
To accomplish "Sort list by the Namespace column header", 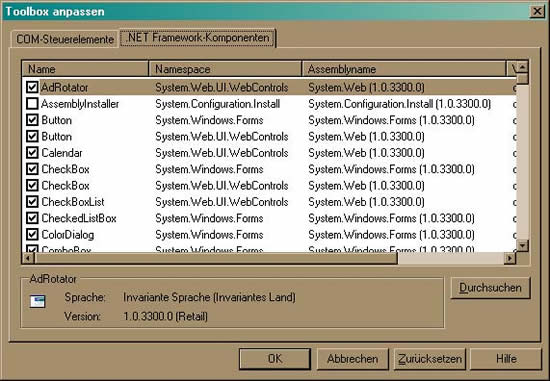I will point(225,69).
